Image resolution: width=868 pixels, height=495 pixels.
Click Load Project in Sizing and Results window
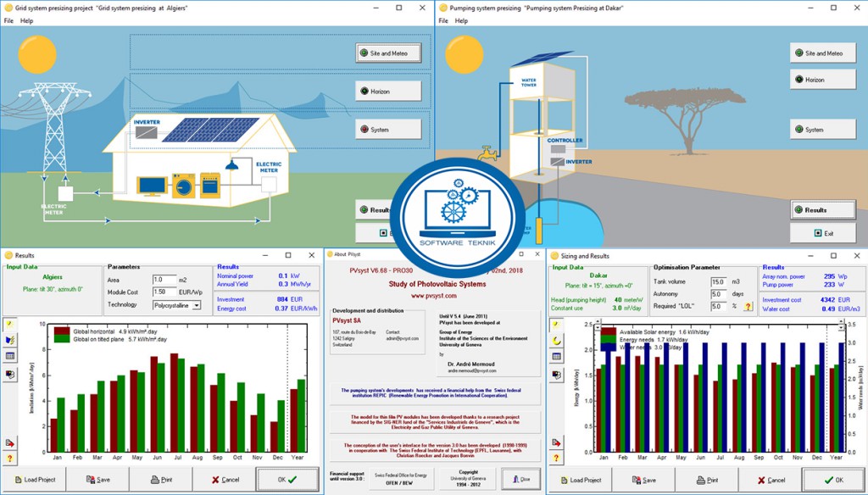(x=580, y=480)
